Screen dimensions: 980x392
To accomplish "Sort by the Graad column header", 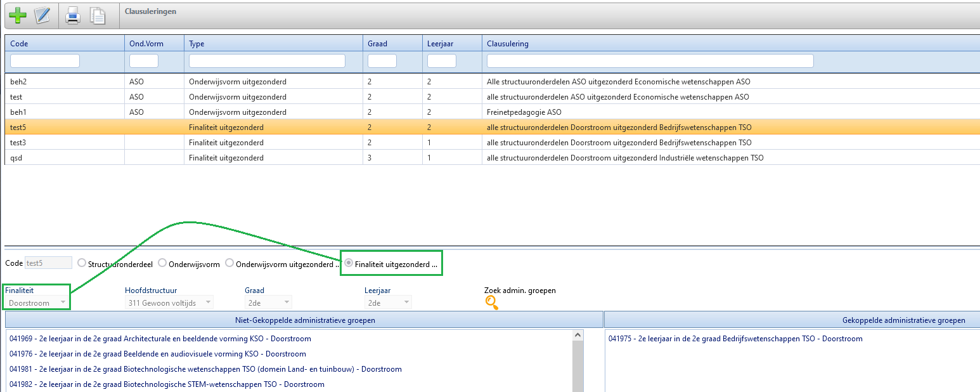I will click(x=392, y=44).
